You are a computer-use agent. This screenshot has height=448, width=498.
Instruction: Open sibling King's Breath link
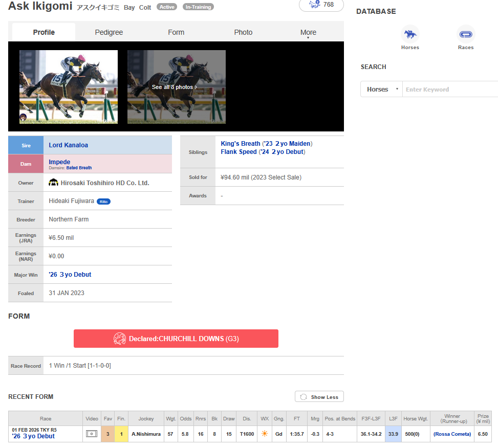tap(241, 143)
